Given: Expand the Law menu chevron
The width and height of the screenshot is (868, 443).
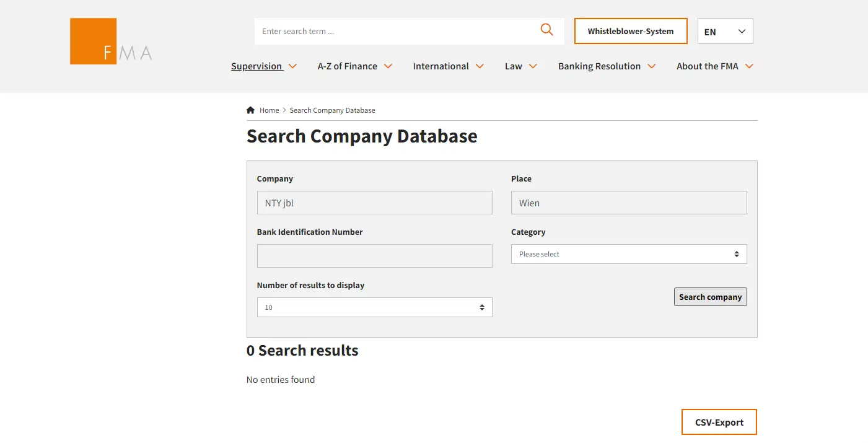Looking at the screenshot, I should pyautogui.click(x=533, y=66).
